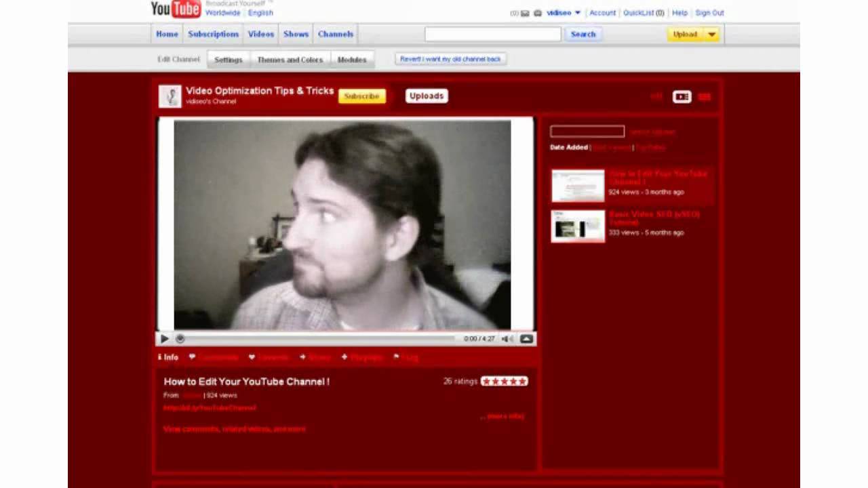This screenshot has height=488, width=868.
Task: Click the video player frame
Action: (x=346, y=224)
